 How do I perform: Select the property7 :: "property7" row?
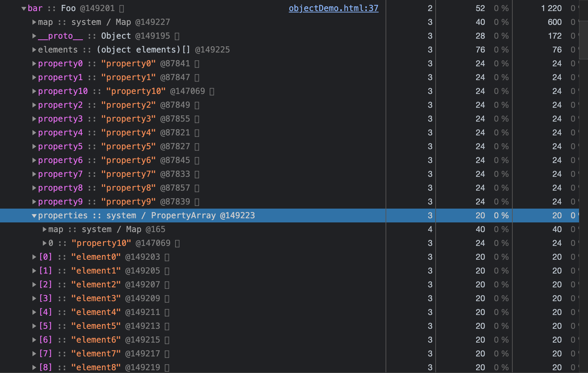290,174
